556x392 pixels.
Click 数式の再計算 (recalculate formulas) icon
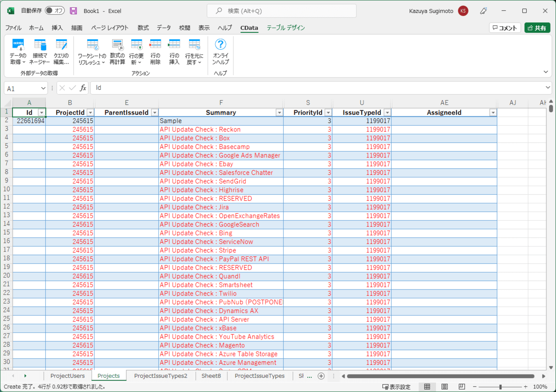[117, 46]
